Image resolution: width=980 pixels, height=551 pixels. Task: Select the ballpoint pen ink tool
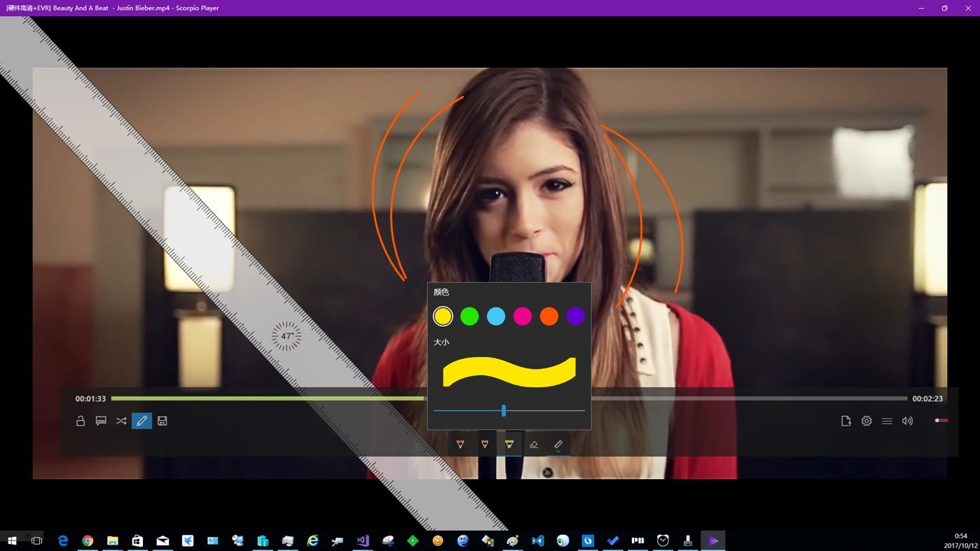460,445
